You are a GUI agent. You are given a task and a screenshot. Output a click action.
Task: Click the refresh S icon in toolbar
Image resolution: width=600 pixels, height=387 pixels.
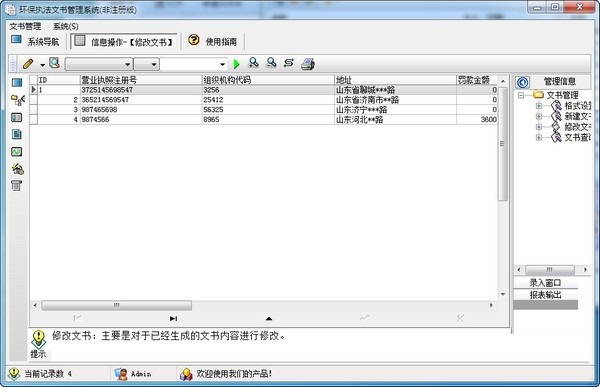click(x=289, y=63)
